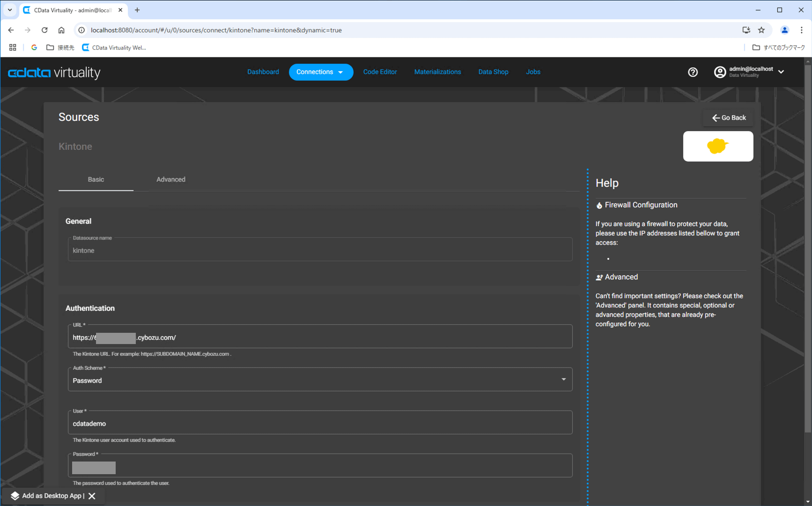Click the Firewall Configuration flame icon

point(599,205)
